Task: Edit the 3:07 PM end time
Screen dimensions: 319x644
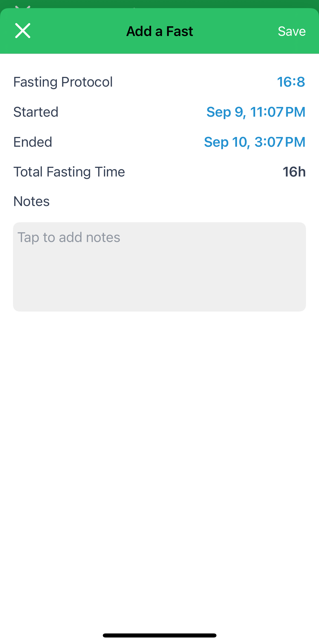Action: coord(280,142)
